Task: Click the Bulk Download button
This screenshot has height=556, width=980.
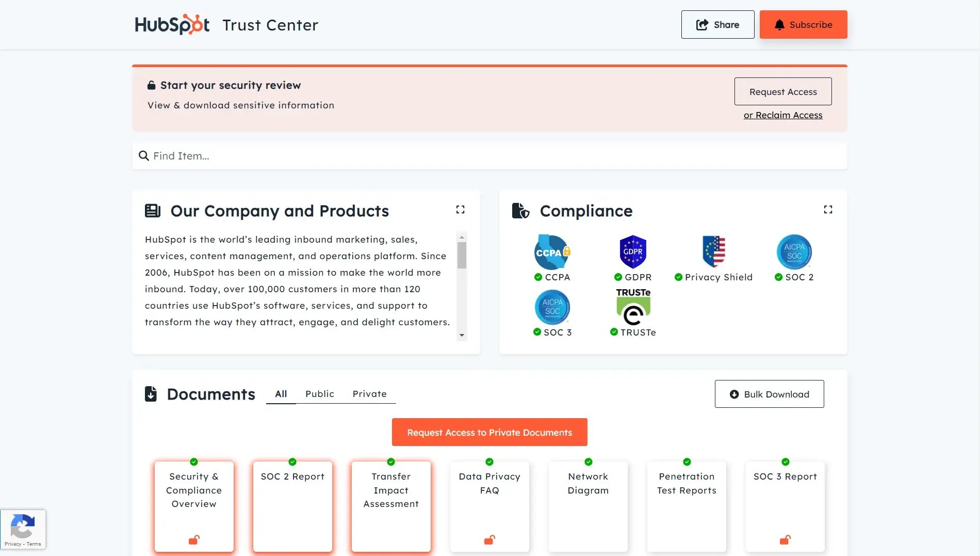Action: [769, 394]
